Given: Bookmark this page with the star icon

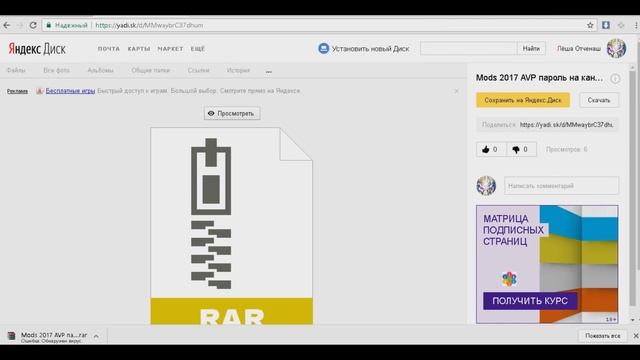Looking at the screenshot, I should [590, 25].
